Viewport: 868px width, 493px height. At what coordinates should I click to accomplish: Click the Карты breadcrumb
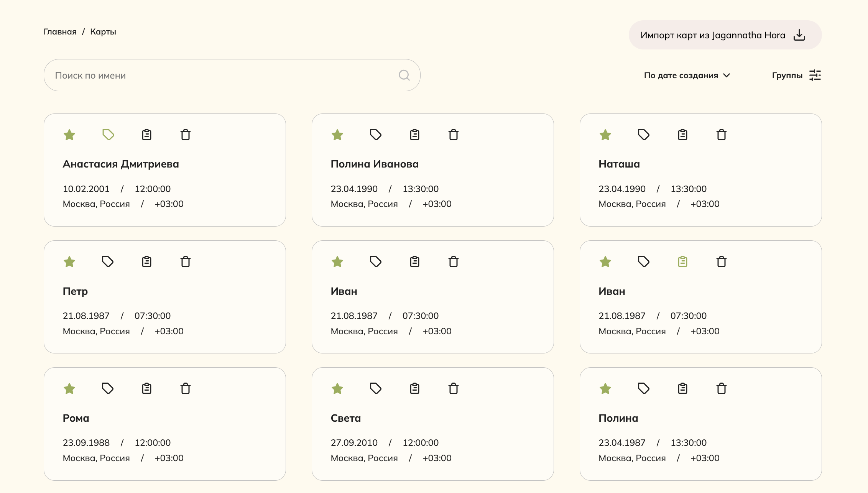click(103, 32)
